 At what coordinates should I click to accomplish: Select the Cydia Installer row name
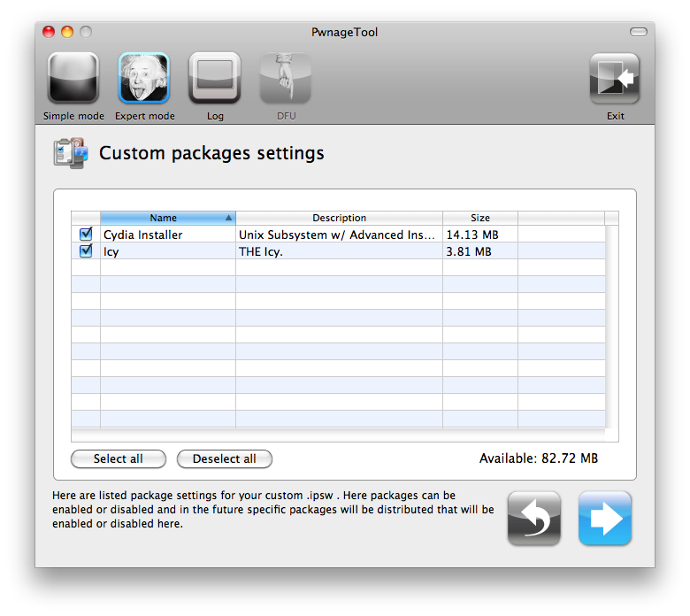[143, 235]
